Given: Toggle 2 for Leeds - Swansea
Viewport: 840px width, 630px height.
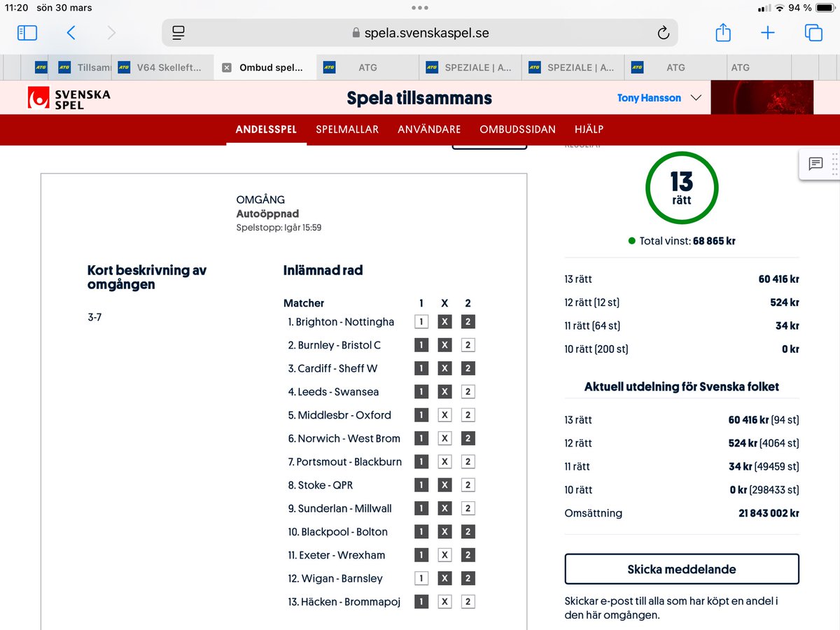Looking at the screenshot, I should point(468,392).
